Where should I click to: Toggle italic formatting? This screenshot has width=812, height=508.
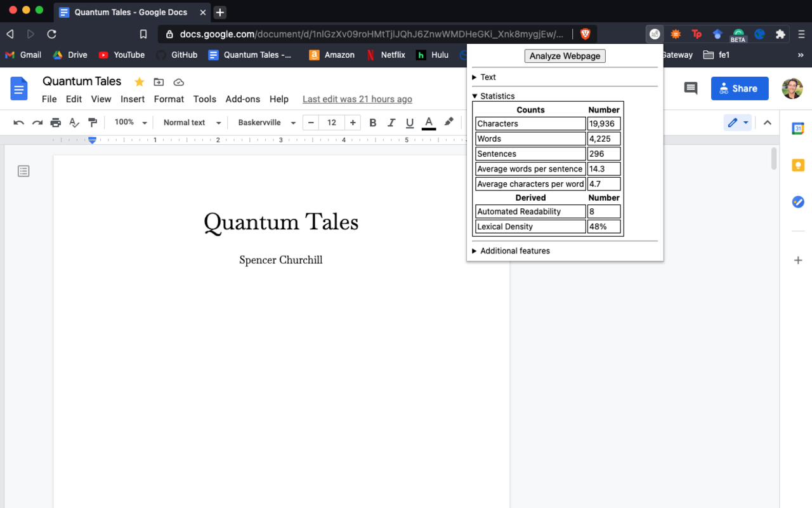pos(391,123)
